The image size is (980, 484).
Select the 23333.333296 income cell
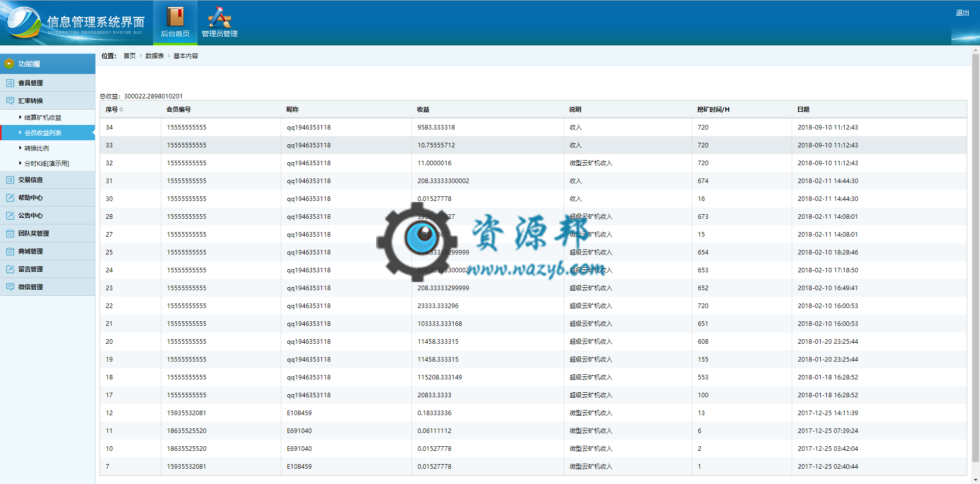[x=438, y=306]
